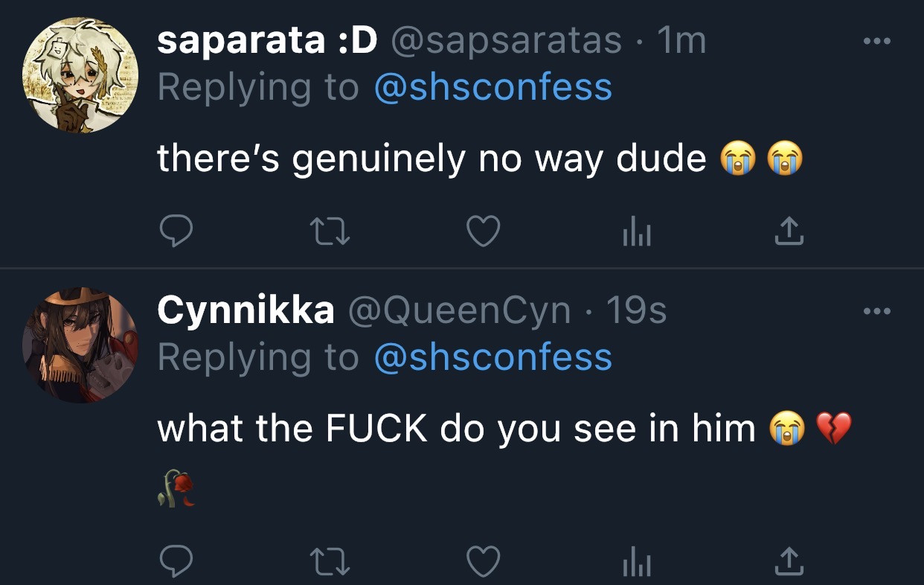Screen dimensions: 924x585
Task: Open @shsconfess link in saparata's reply
Action: tap(493, 88)
